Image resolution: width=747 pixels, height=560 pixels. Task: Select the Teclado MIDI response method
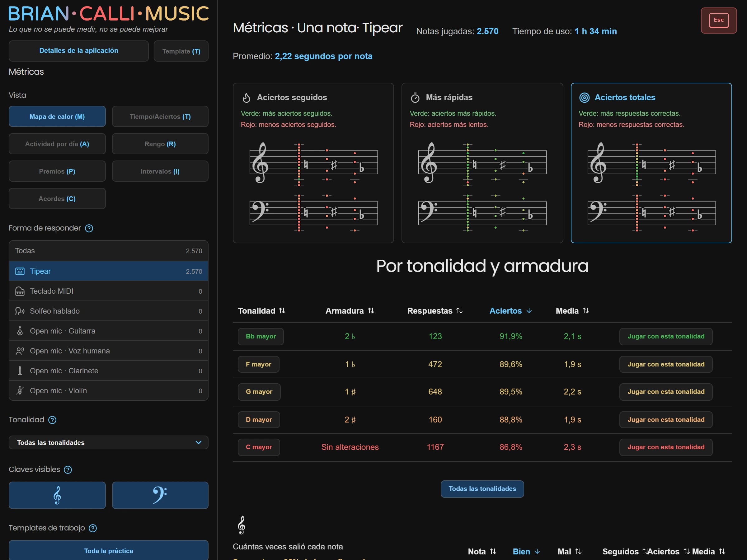pyautogui.click(x=108, y=291)
